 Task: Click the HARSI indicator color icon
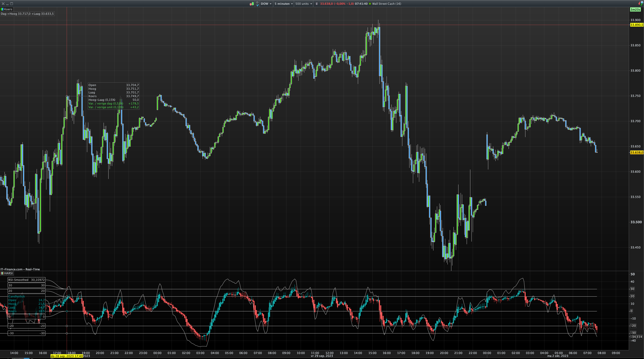[x=2, y=273]
